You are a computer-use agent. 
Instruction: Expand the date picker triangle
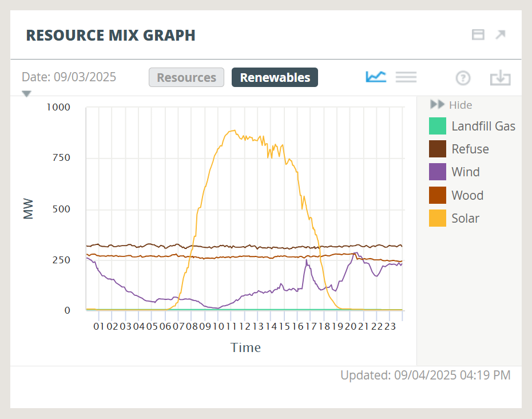(26, 94)
